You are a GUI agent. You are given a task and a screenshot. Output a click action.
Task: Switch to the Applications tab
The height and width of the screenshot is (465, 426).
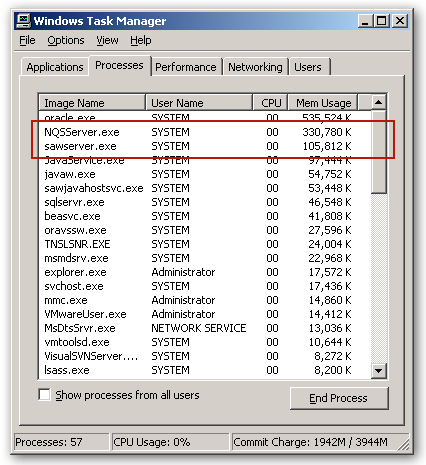[x=55, y=67]
